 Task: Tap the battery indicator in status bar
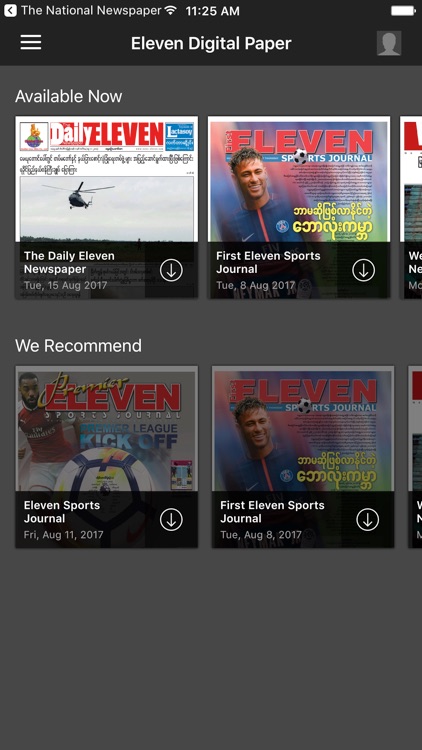coord(403,11)
